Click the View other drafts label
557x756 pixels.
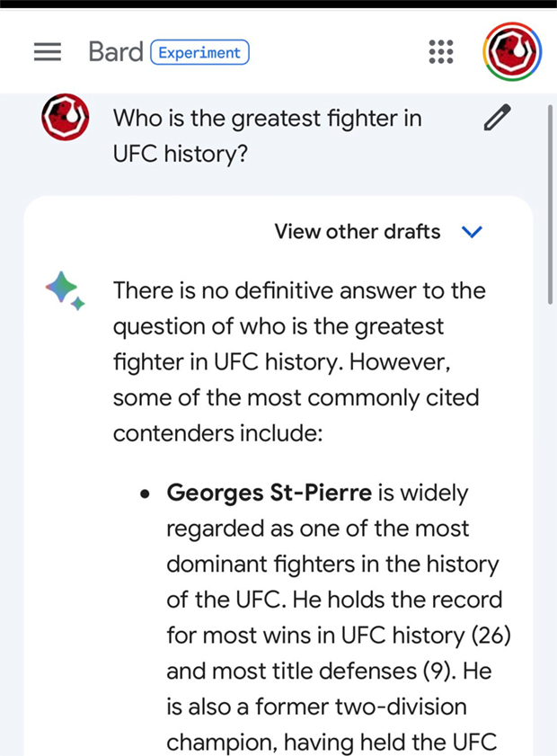click(357, 232)
